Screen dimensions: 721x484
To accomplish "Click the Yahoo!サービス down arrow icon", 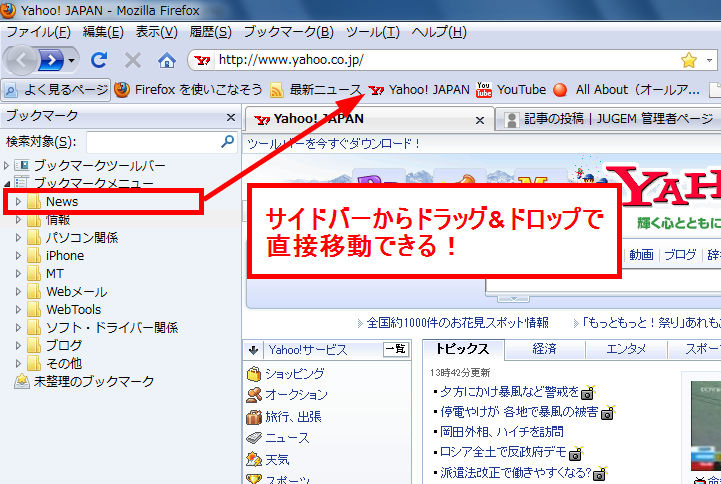I will coord(253,350).
